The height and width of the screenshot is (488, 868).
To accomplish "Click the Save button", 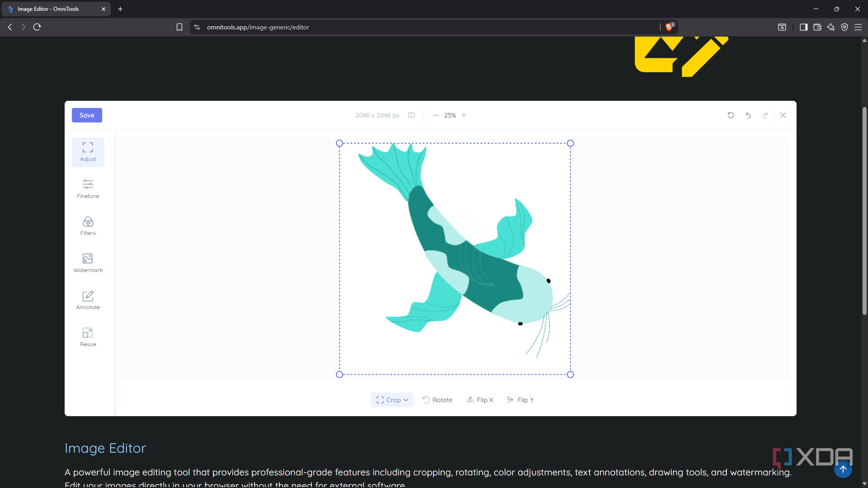I will [x=87, y=115].
